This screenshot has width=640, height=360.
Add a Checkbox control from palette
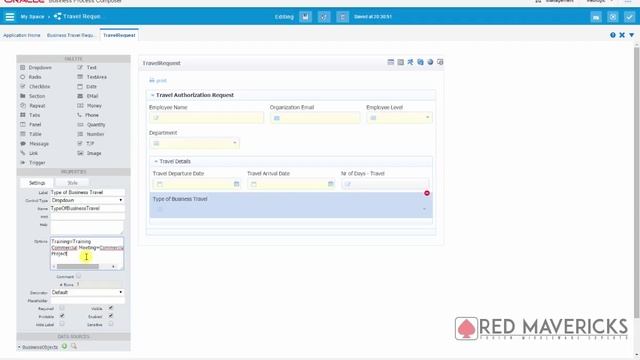(35, 87)
